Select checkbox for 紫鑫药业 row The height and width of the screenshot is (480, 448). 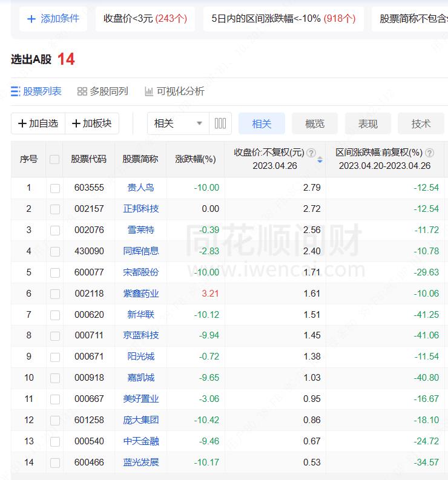click(x=54, y=294)
